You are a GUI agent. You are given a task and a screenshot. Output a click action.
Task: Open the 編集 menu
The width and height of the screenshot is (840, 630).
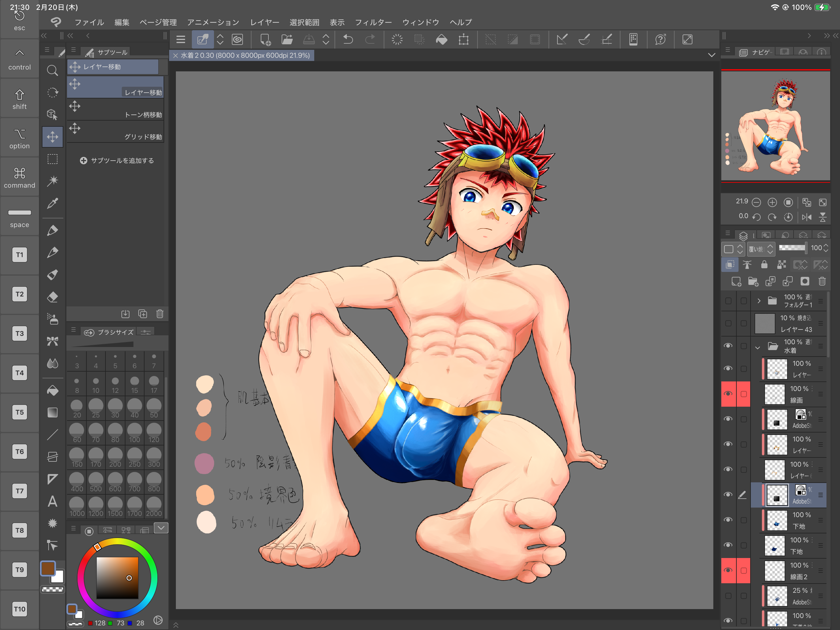[122, 22]
